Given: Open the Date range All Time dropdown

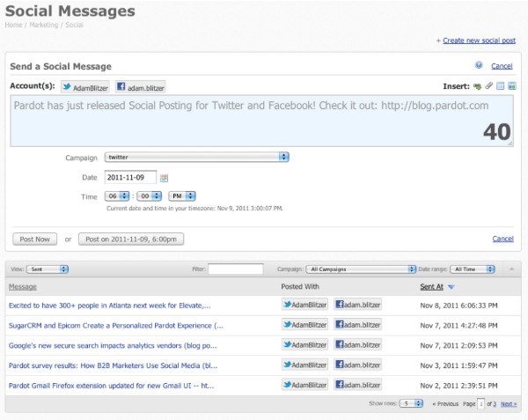Looking at the screenshot, I should [x=472, y=269].
